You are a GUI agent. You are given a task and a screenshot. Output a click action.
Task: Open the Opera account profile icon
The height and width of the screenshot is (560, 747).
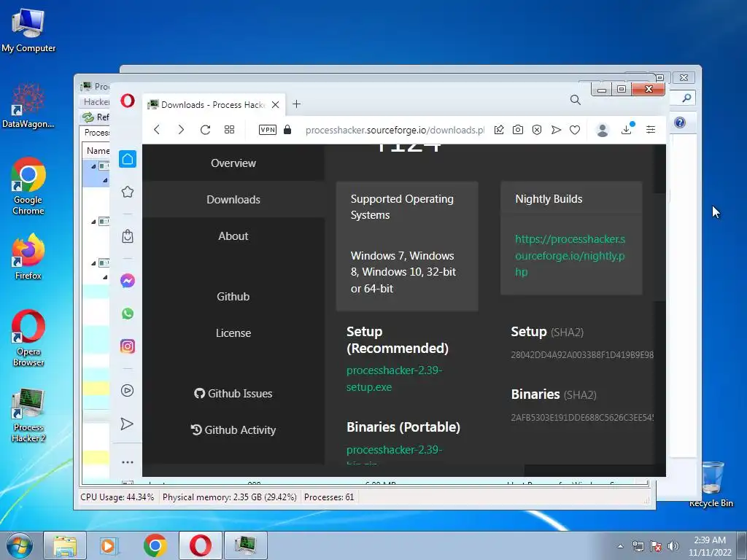point(602,130)
